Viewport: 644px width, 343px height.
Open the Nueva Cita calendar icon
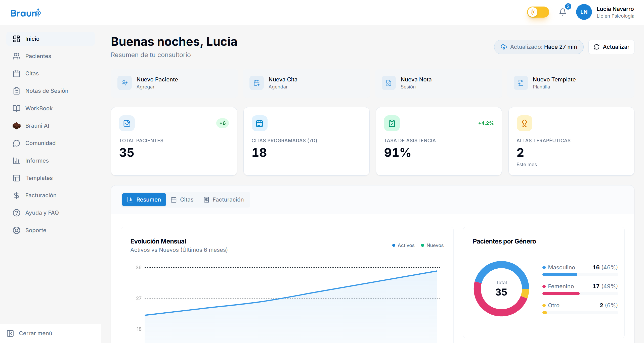tap(257, 83)
